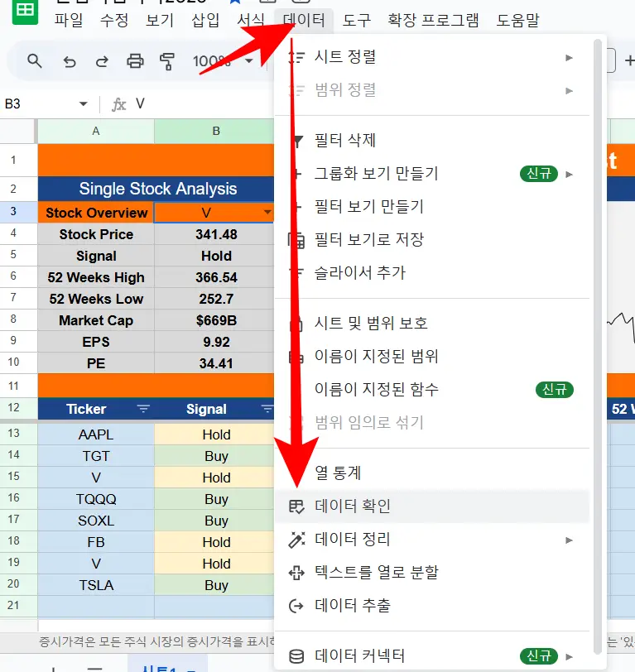Image resolution: width=635 pixels, height=672 pixels.
Task: Click the data menu vertical scrollbar
Action: [598, 347]
